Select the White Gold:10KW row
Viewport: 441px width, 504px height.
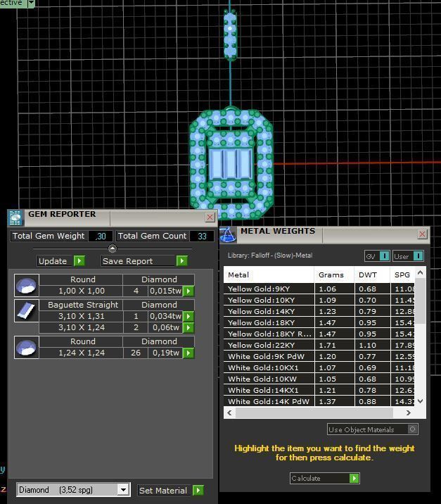pos(319,379)
